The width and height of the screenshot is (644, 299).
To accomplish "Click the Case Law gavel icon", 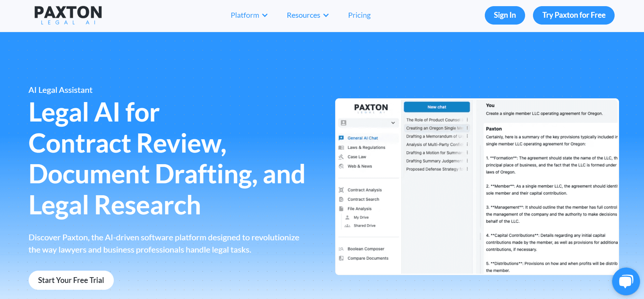I will [341, 157].
